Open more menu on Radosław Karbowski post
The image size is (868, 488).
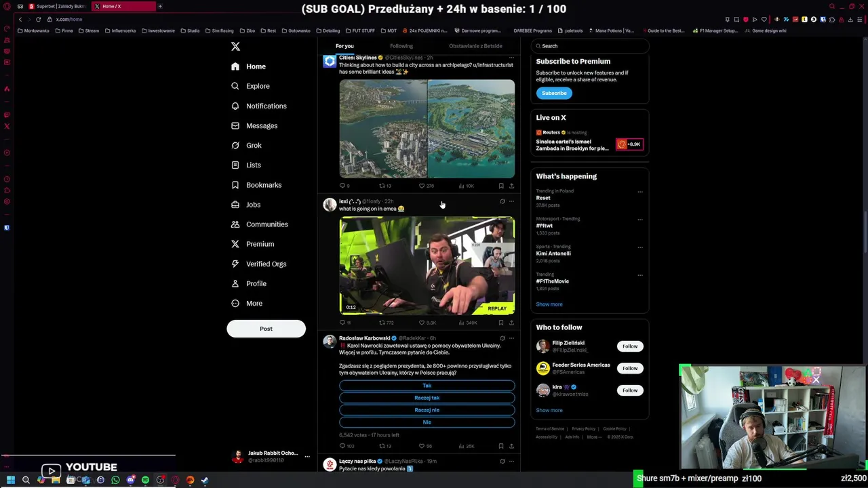pos(511,338)
